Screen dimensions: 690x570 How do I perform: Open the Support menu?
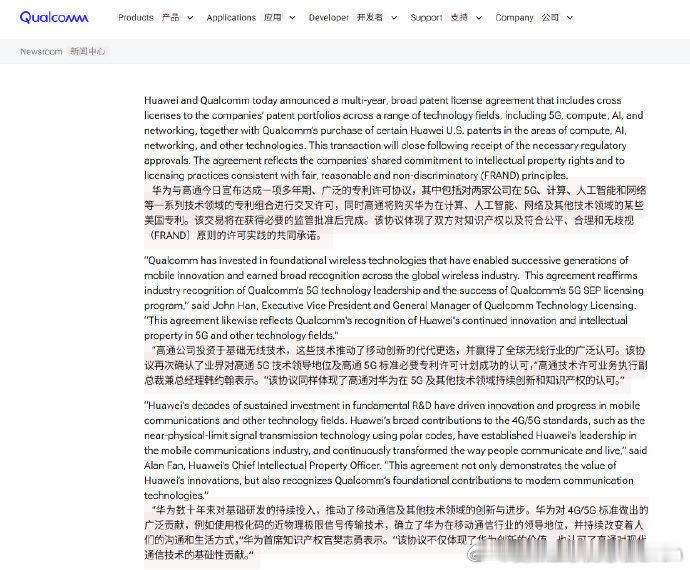coord(439,18)
